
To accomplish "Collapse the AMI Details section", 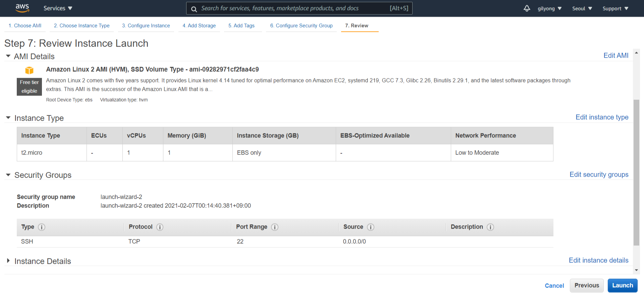I will coord(8,56).
